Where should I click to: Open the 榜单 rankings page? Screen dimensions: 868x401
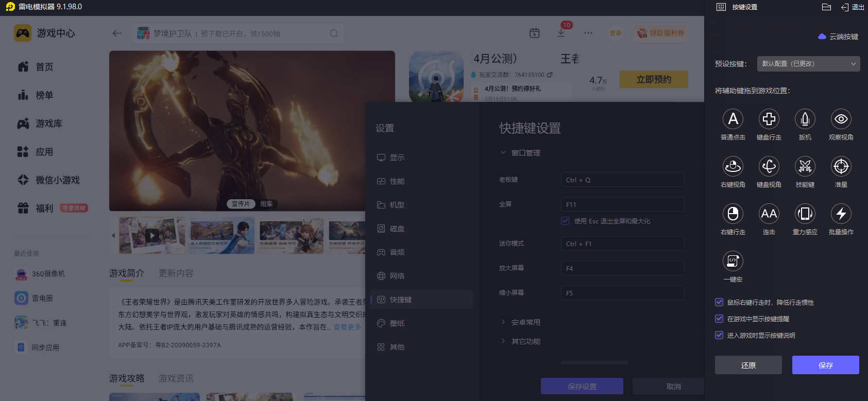coord(36,95)
